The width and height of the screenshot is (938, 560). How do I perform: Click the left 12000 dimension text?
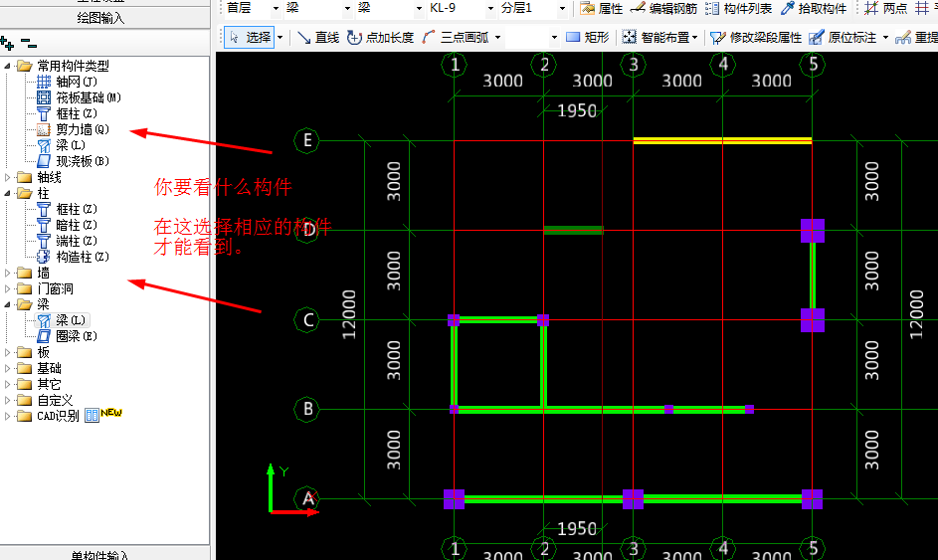click(349, 314)
